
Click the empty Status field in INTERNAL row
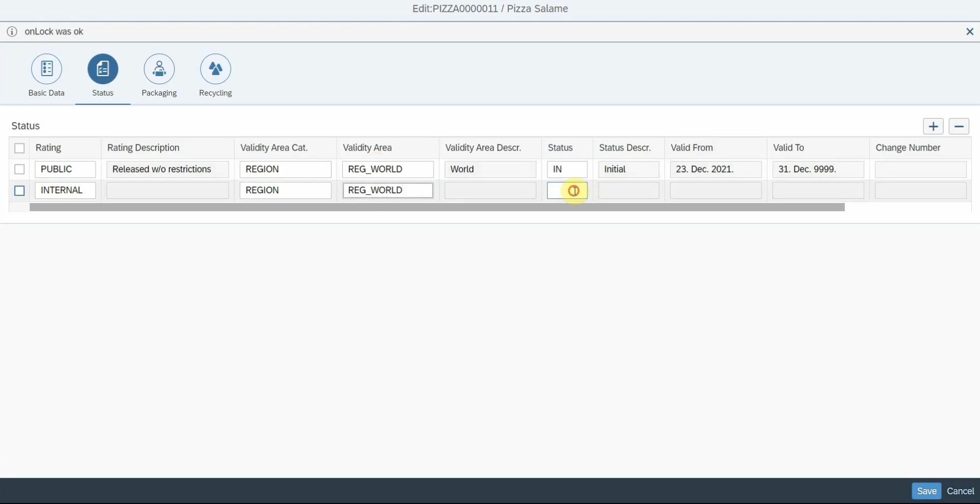point(567,190)
